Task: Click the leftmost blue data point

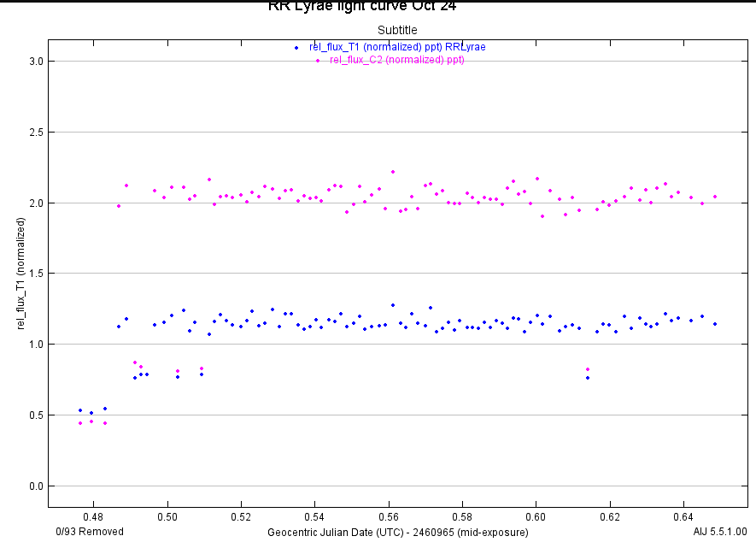Action: pyautogui.click(x=80, y=410)
